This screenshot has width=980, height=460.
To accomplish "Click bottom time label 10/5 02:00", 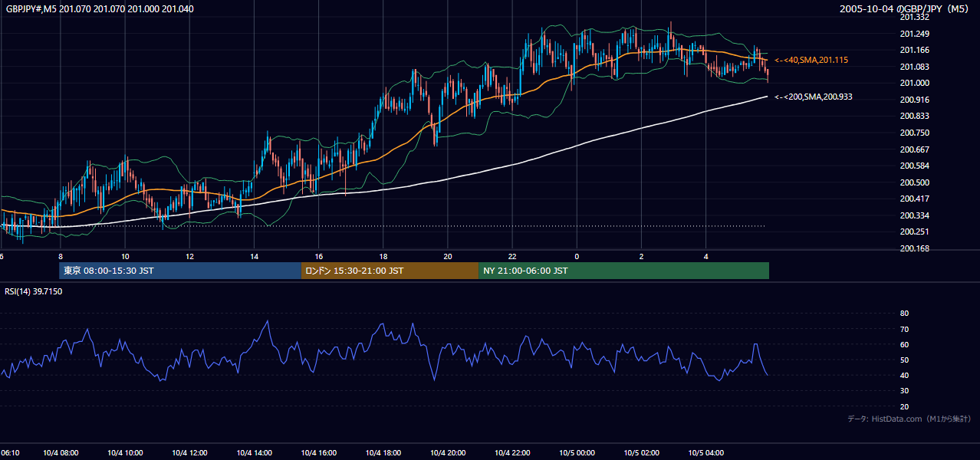I will point(641,453).
